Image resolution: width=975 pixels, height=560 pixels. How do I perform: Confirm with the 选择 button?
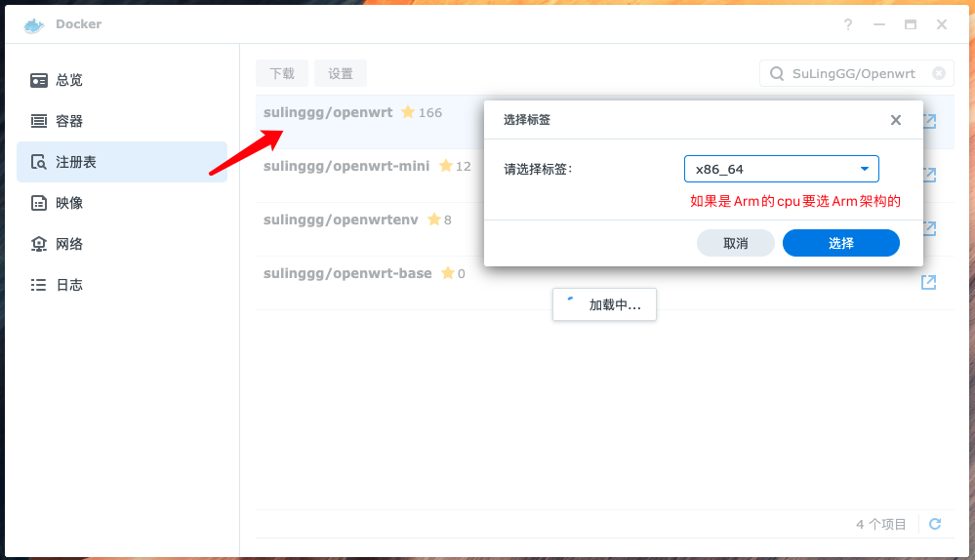click(x=840, y=243)
